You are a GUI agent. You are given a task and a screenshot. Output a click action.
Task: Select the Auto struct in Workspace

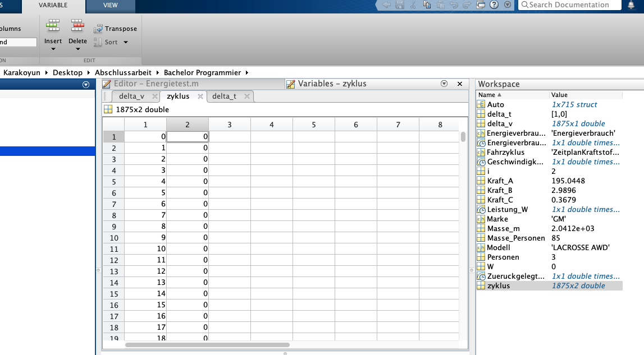pos(495,104)
